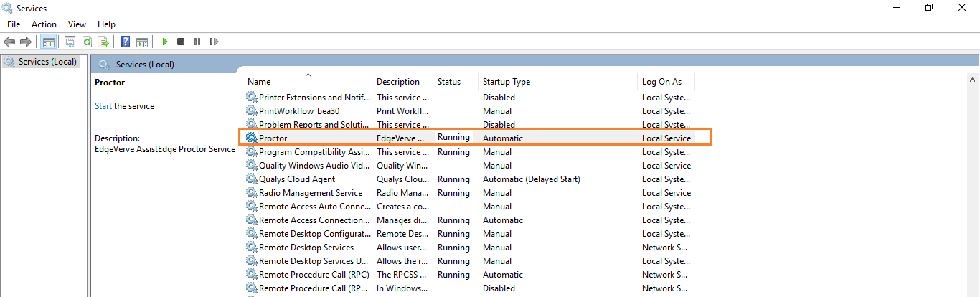Image resolution: width=980 pixels, height=297 pixels.
Task: Sort by the Status column header
Action: pos(449,82)
